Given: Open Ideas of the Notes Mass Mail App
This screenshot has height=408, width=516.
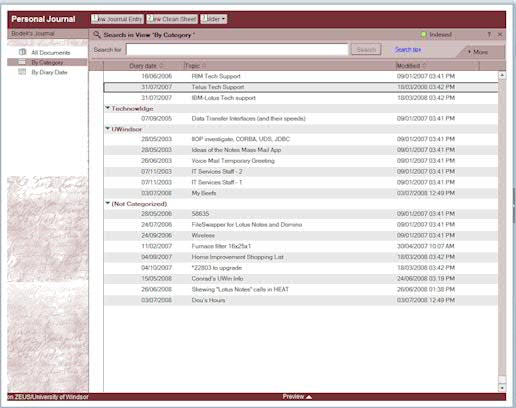Looking at the screenshot, I should pyautogui.click(x=301, y=150).
